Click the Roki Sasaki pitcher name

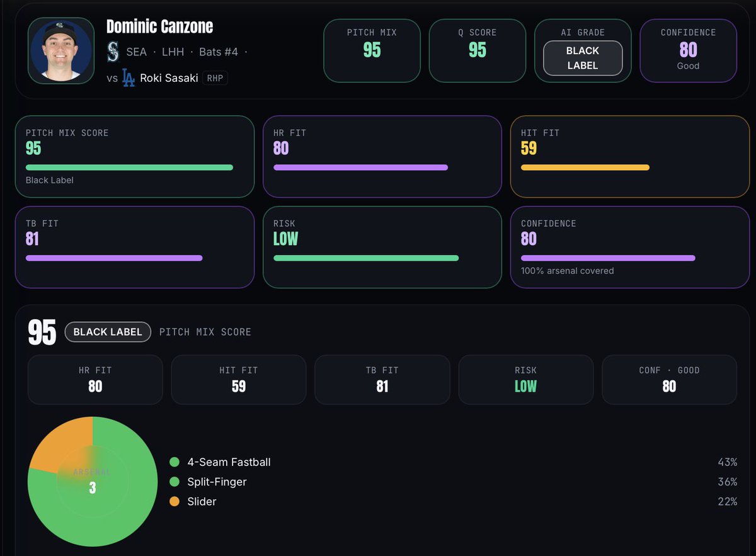pos(169,78)
